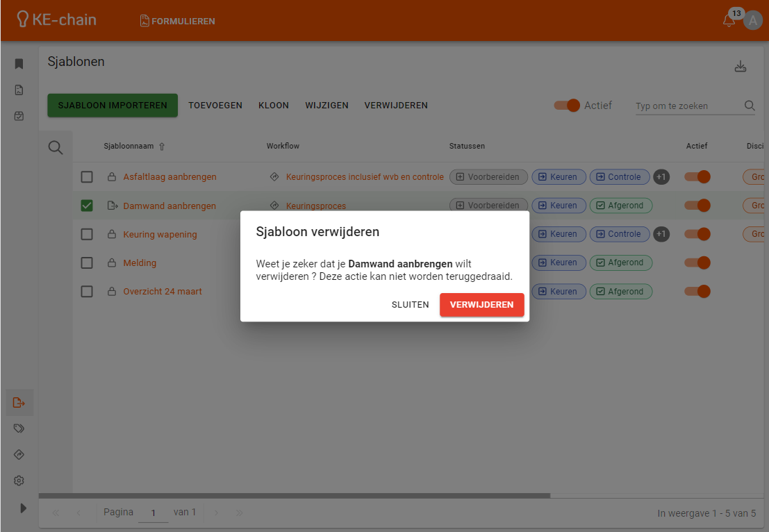Open the bookmark icon in the sidebar
The width and height of the screenshot is (769, 532).
[19, 64]
